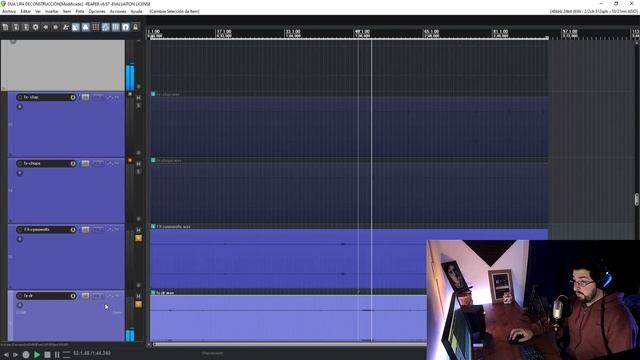Click the New Project toolbar icon

6,27
